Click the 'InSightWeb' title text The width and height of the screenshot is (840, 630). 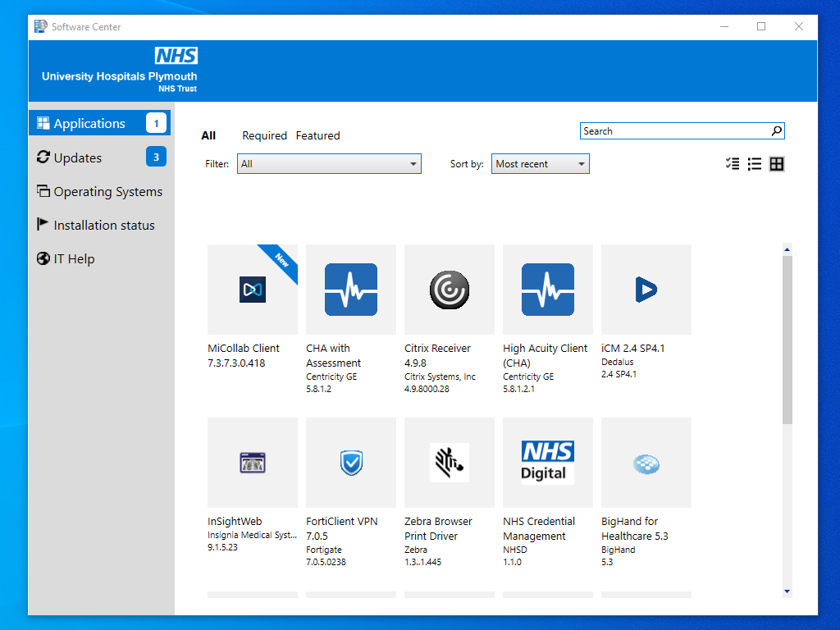pyautogui.click(x=235, y=521)
